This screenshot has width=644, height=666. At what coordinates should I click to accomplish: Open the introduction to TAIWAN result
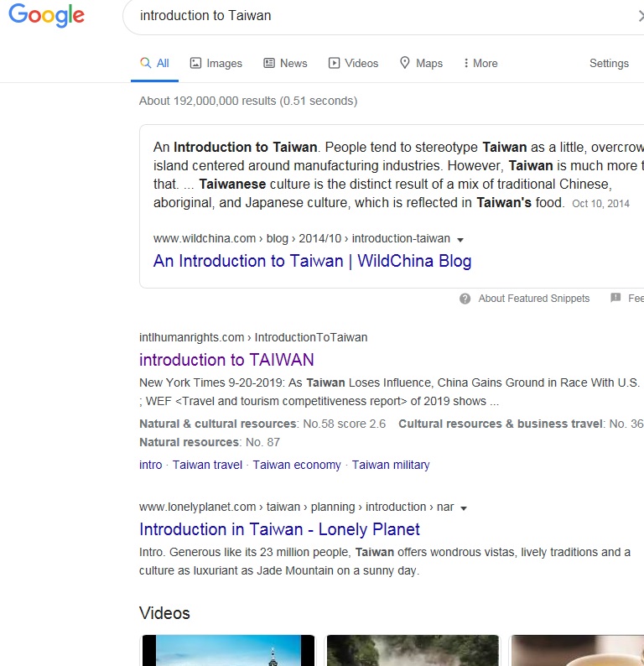[226, 360]
